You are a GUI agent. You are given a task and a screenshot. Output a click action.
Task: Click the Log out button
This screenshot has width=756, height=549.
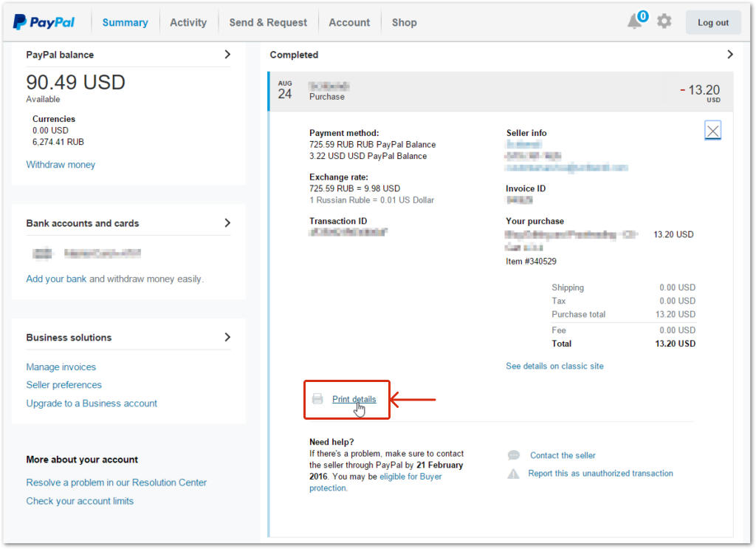coord(713,22)
